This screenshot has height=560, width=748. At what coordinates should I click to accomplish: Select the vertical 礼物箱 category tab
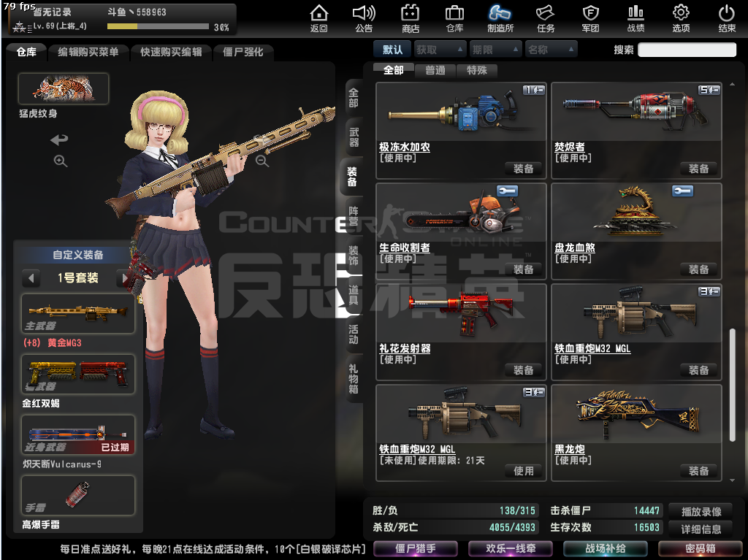pos(354,379)
